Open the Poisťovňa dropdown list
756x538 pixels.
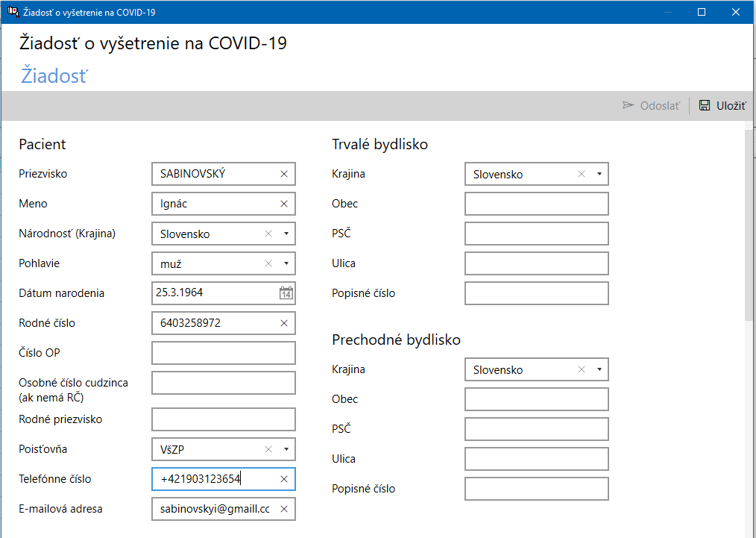(x=286, y=449)
